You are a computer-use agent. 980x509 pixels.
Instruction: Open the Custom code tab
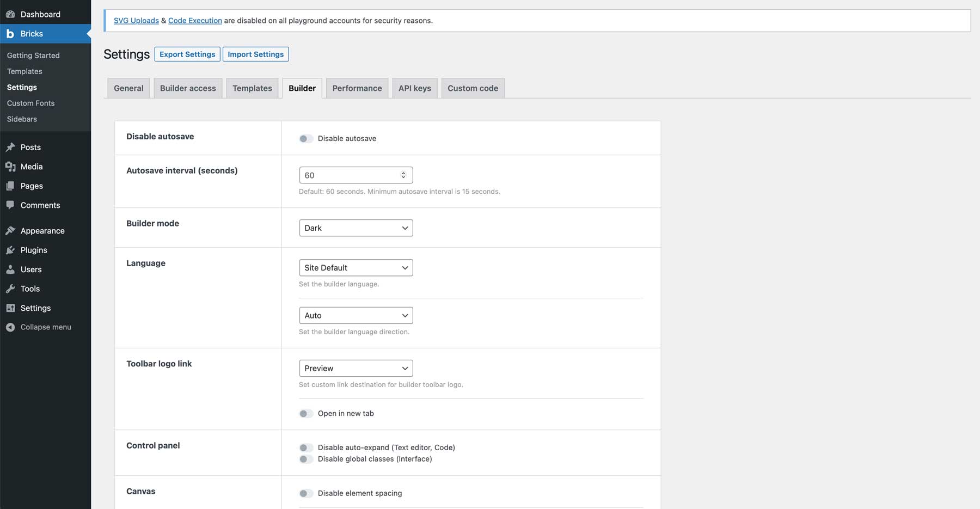[473, 88]
